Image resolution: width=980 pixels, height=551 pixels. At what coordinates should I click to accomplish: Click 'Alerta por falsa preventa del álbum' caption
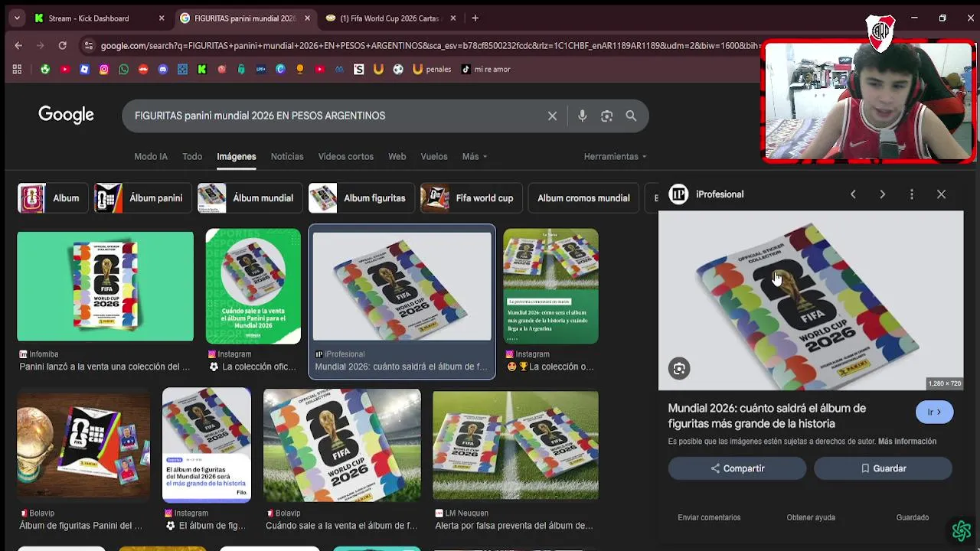click(514, 526)
